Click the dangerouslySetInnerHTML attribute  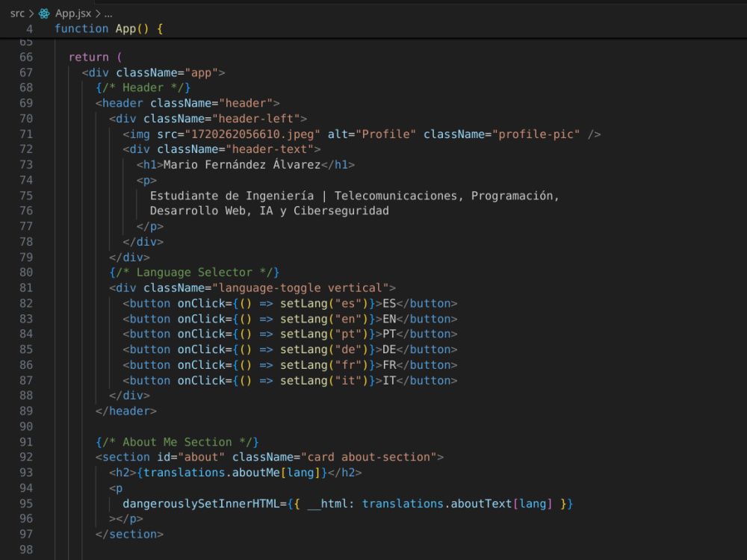(x=200, y=503)
